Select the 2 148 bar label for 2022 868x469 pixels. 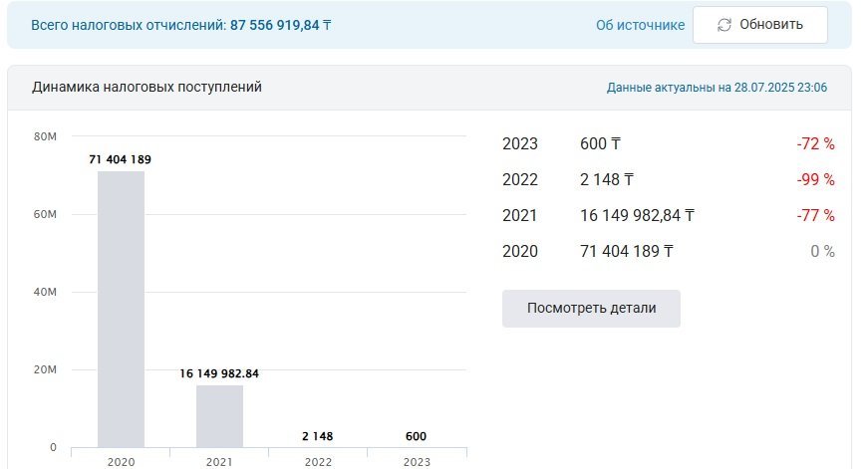318,436
